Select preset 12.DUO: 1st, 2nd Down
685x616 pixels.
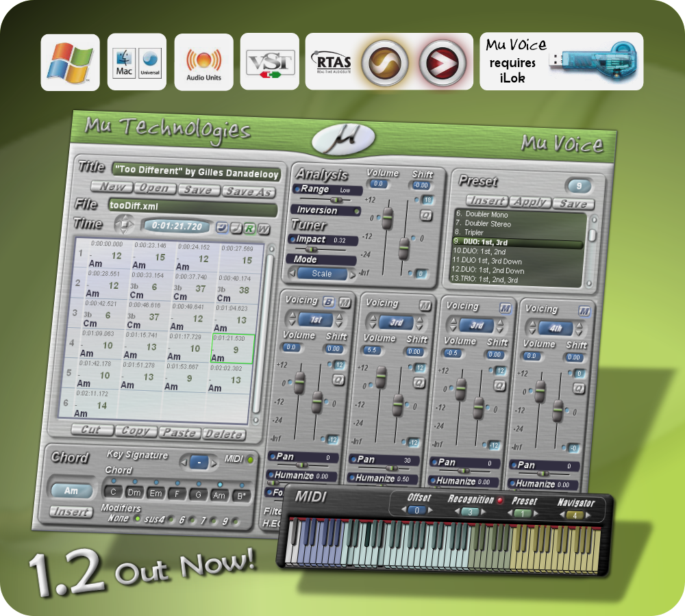tap(488, 270)
